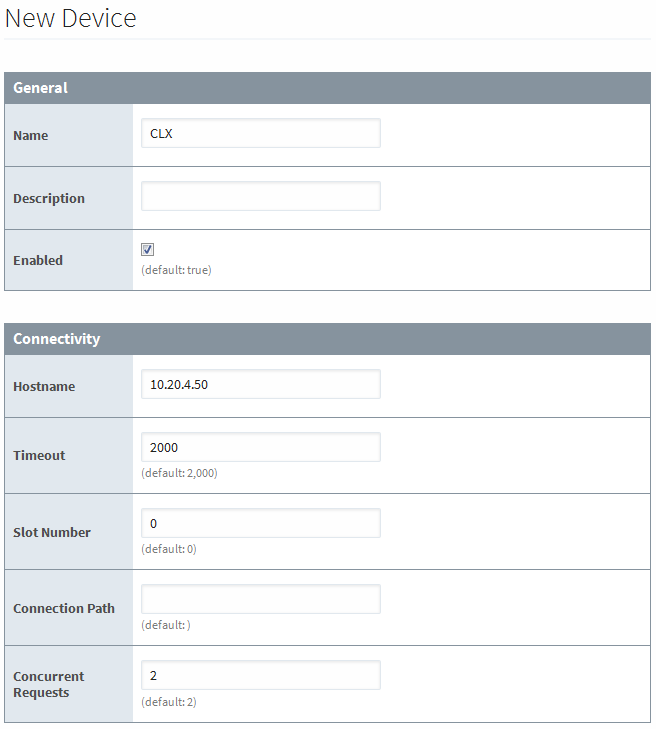Click the Enabled label text

coord(38,260)
